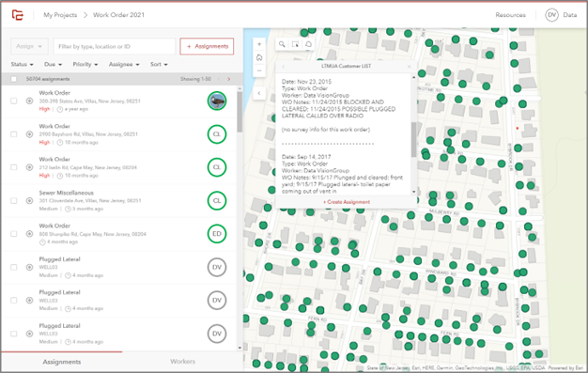This screenshot has height=373, width=588.
Task: Switch to the Assignments tab
Action: (x=61, y=362)
